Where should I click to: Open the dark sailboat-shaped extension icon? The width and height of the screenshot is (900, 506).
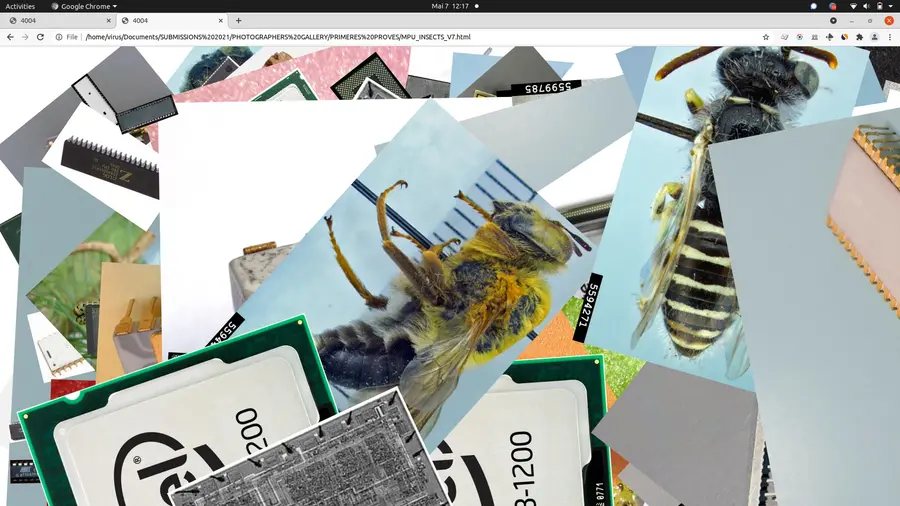click(x=829, y=37)
